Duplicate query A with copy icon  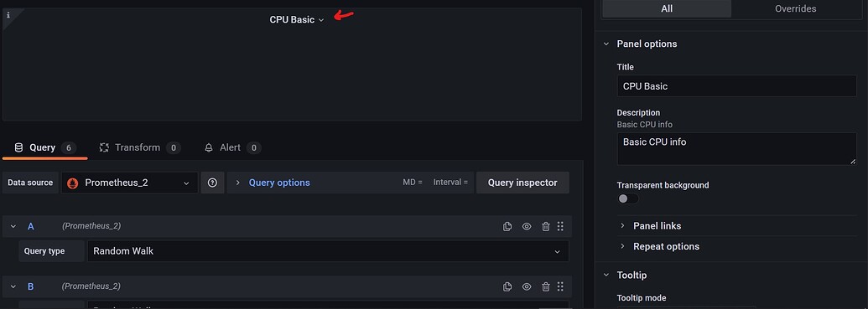coord(507,226)
